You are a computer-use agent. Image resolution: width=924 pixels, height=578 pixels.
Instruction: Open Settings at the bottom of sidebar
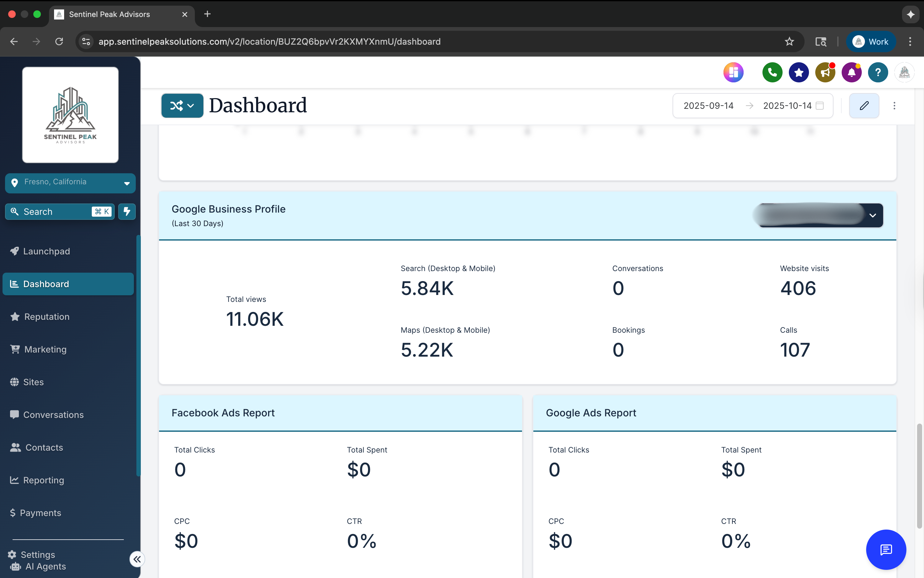pyautogui.click(x=37, y=554)
